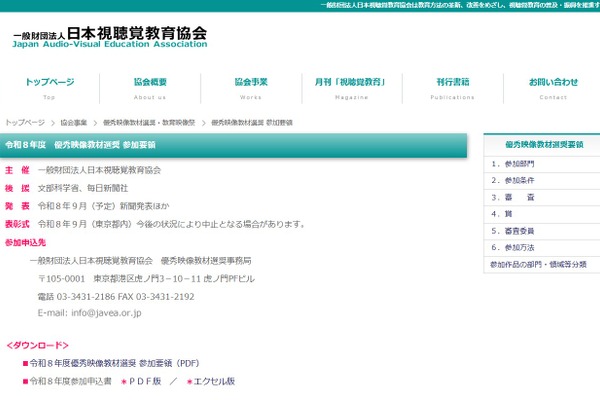The height and width of the screenshot is (400, 600).
Task: Open the 協会概要 About us menu
Action: point(150,88)
